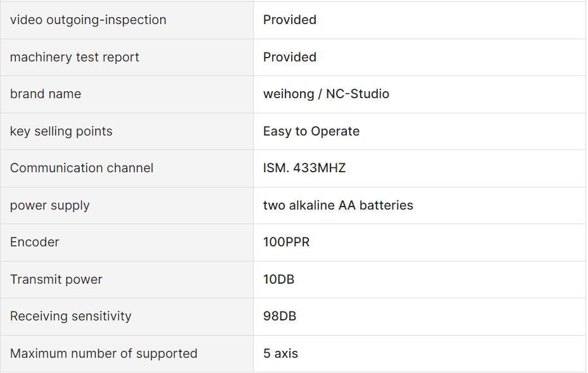This screenshot has height=373, width=588.
Task: Click the 'brand name' label cell
Action: point(127,94)
